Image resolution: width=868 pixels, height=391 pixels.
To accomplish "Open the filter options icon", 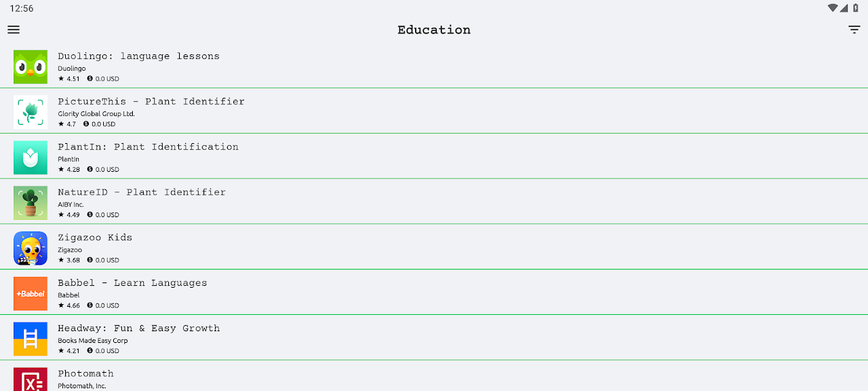I will [854, 30].
